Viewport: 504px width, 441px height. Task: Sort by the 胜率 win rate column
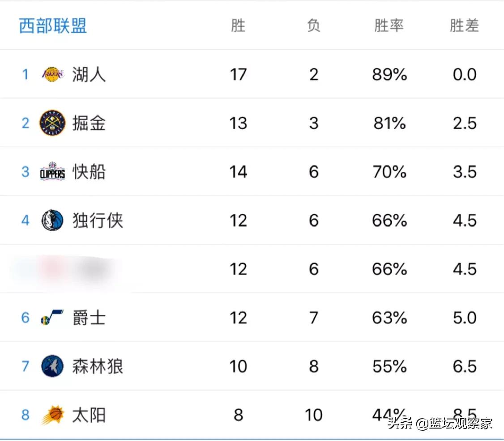(389, 26)
